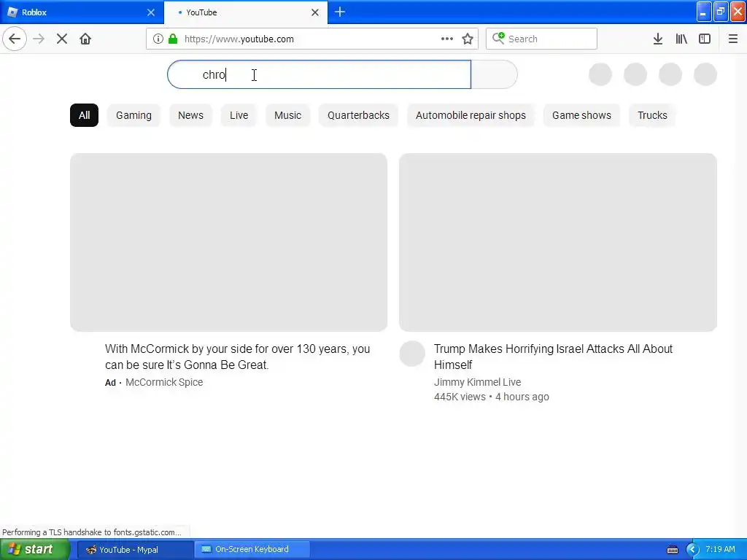Show site information via the info icon
The width and height of the screenshot is (747, 560).
(158, 39)
